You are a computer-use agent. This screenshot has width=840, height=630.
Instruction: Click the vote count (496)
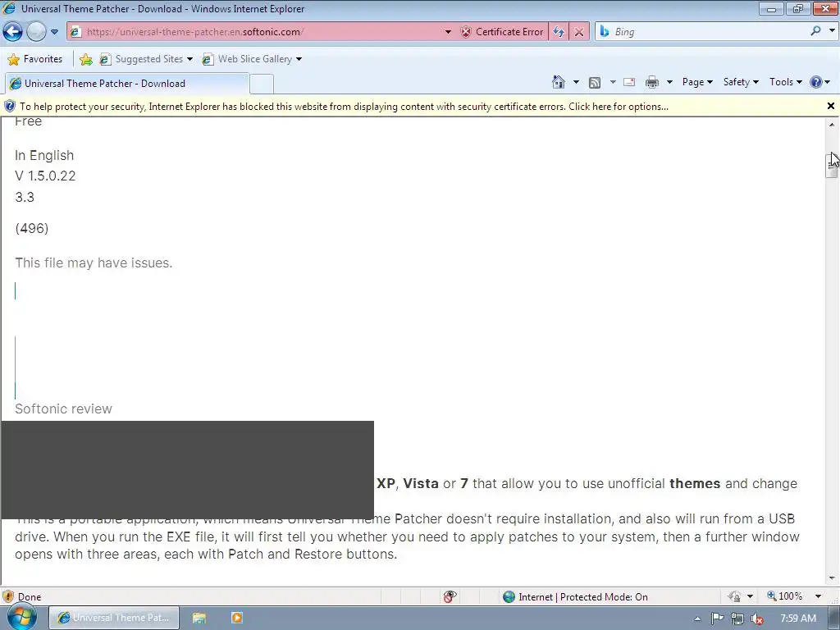coord(32,228)
